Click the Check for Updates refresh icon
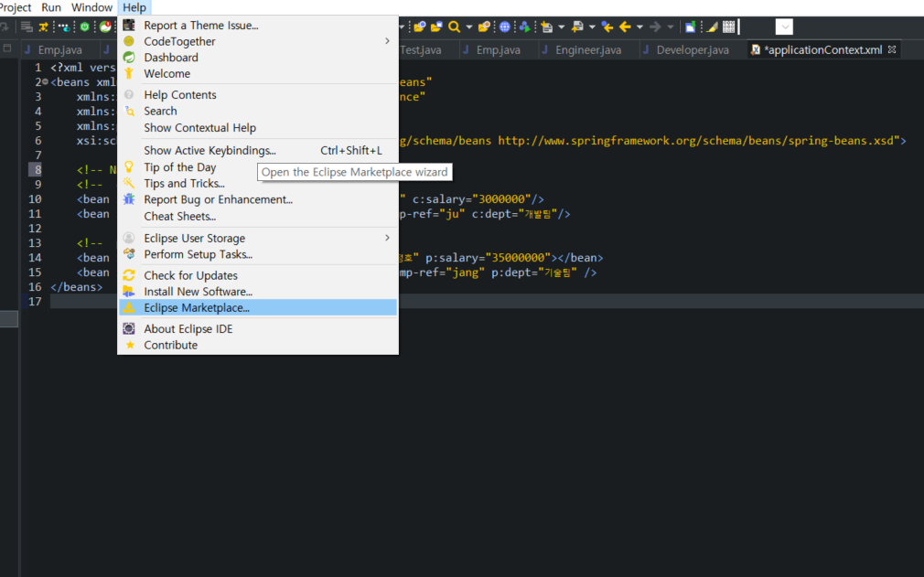Viewport: 924px width, 577px height. (x=128, y=275)
